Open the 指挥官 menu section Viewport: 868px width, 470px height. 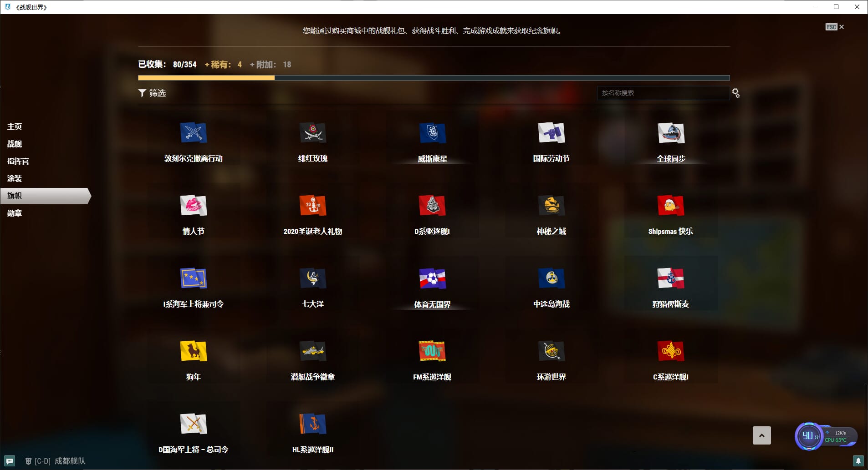pyautogui.click(x=18, y=161)
